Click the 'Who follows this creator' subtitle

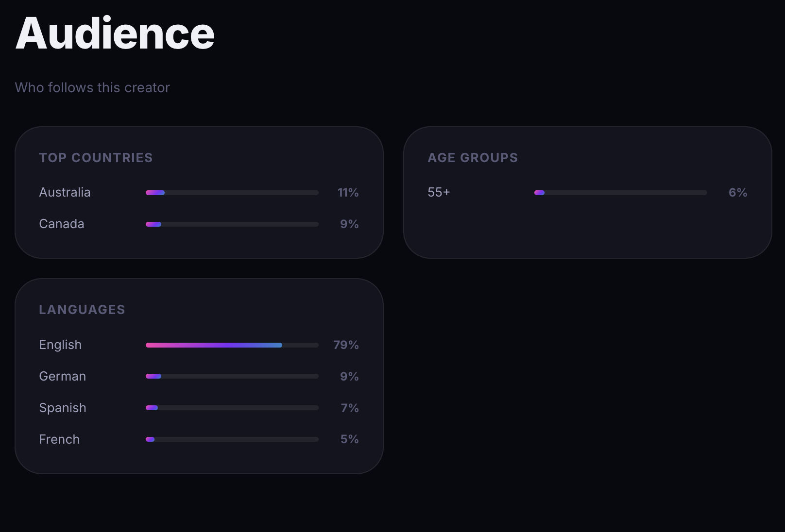coord(92,87)
